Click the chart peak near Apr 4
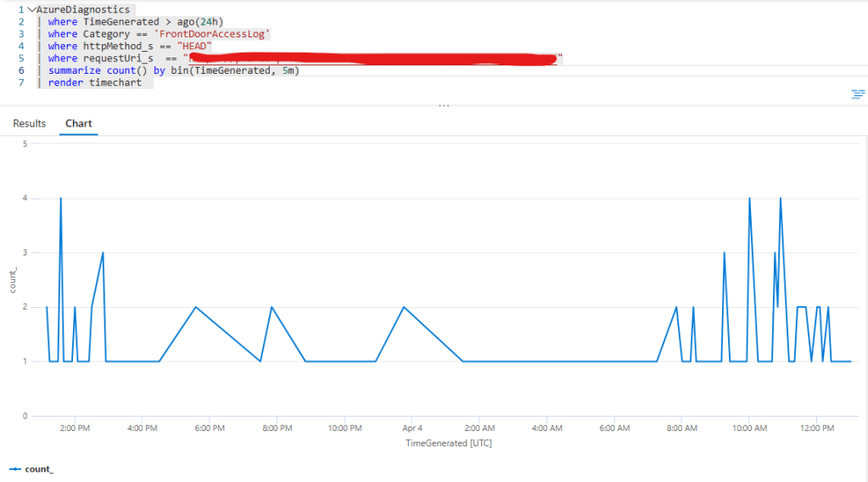 click(404, 307)
